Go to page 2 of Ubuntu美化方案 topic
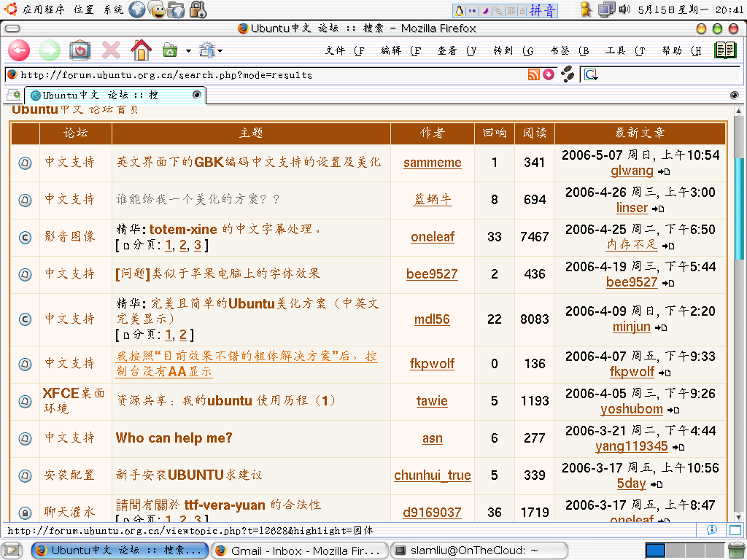This screenshot has width=747, height=560. (183, 335)
